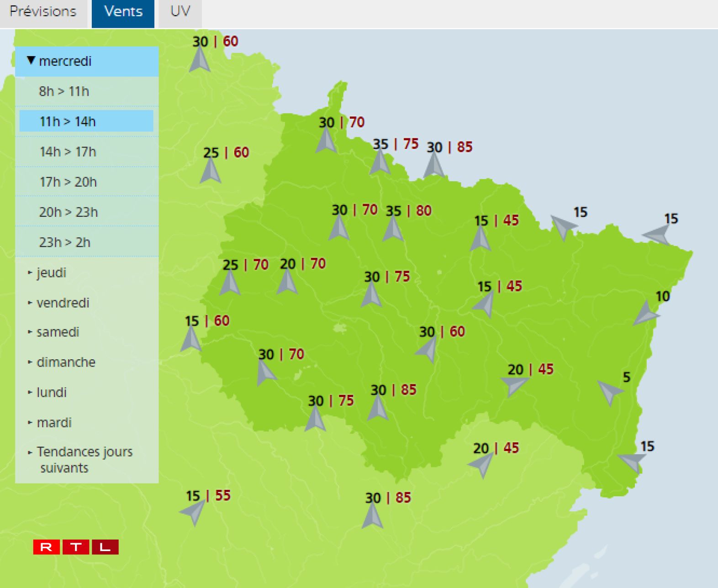This screenshot has height=588, width=718.
Task: Click the RTL logo
Action: point(76,547)
